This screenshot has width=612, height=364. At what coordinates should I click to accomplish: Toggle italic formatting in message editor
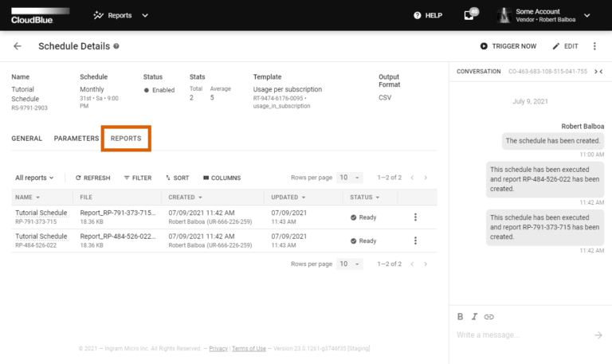click(x=474, y=317)
